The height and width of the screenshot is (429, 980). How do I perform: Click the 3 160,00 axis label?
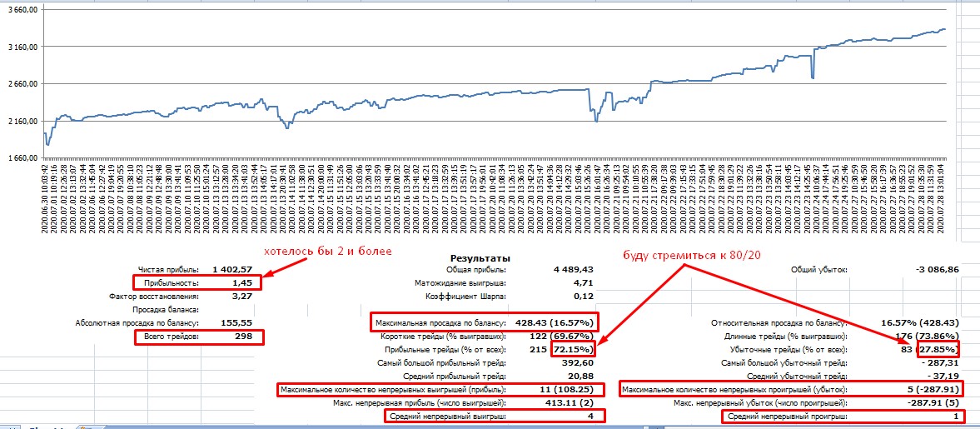pyautogui.click(x=22, y=47)
